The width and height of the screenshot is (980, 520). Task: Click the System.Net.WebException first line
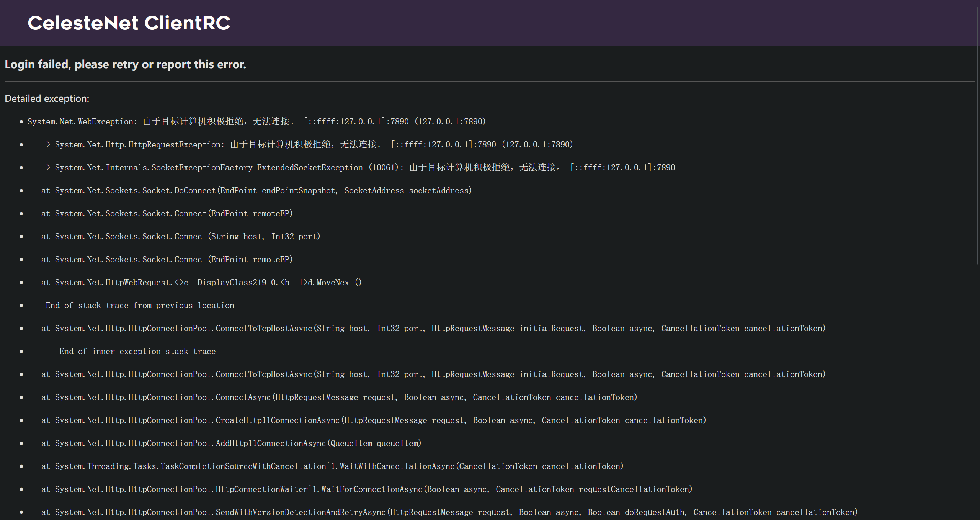[x=256, y=122]
